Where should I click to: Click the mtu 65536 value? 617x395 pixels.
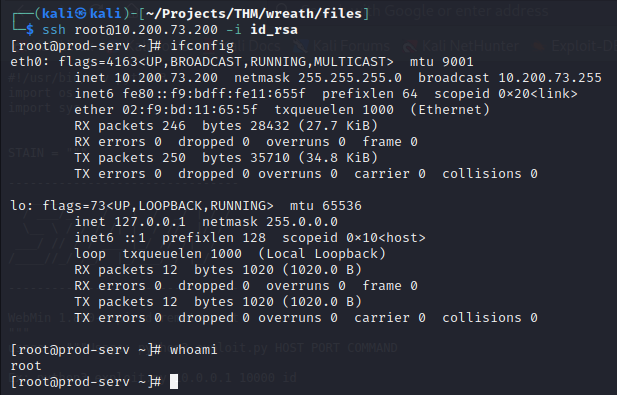click(x=325, y=206)
